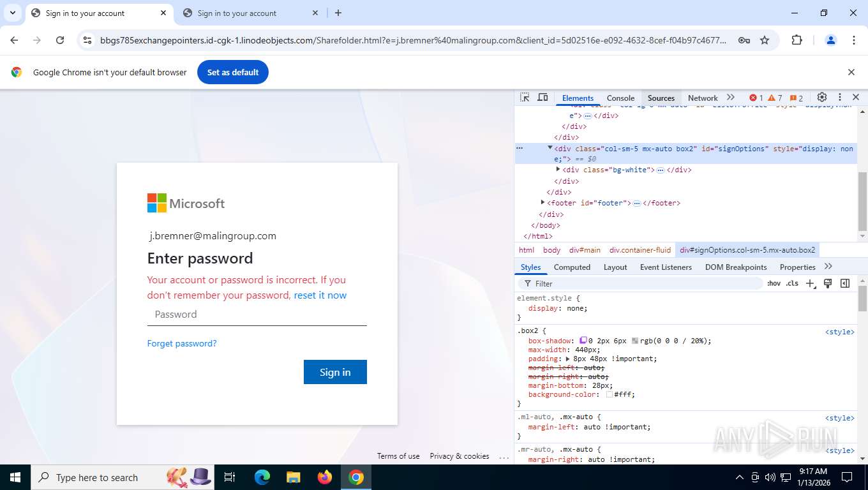The width and height of the screenshot is (868, 490).
Task: Activate the DevTools inspect element picker
Action: point(525,98)
